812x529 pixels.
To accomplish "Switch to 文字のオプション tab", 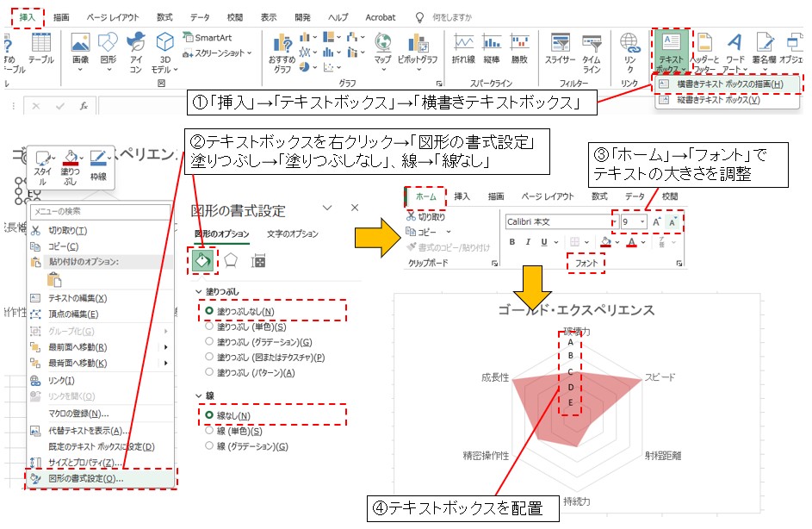I will pos(292,233).
